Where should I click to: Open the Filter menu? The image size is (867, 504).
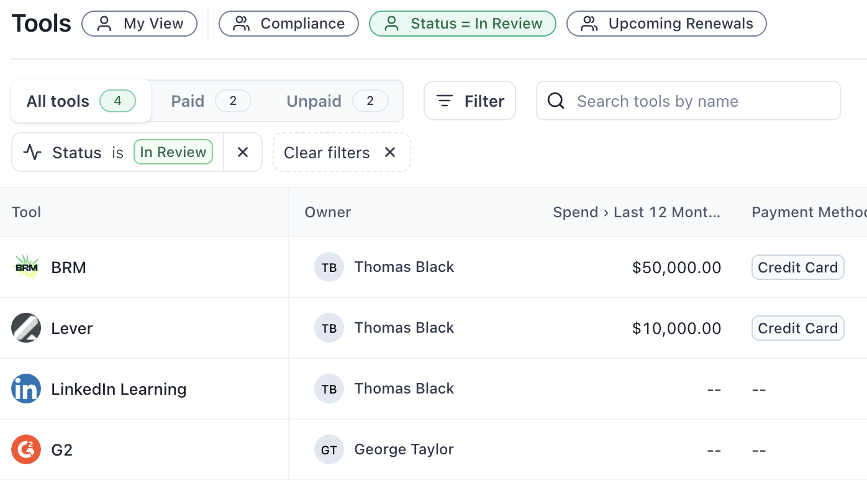(x=470, y=101)
